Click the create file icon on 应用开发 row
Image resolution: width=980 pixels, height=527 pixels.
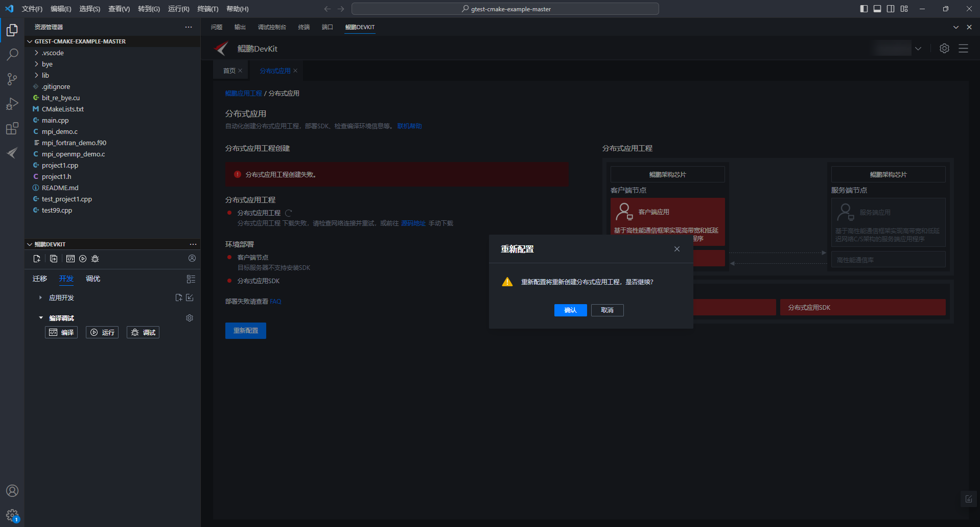click(x=179, y=297)
